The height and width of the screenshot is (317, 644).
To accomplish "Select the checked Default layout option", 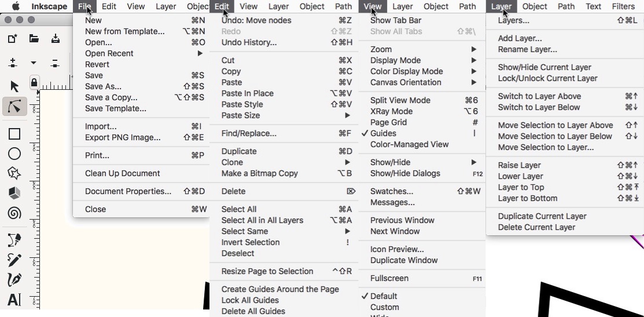I will coord(422,296).
